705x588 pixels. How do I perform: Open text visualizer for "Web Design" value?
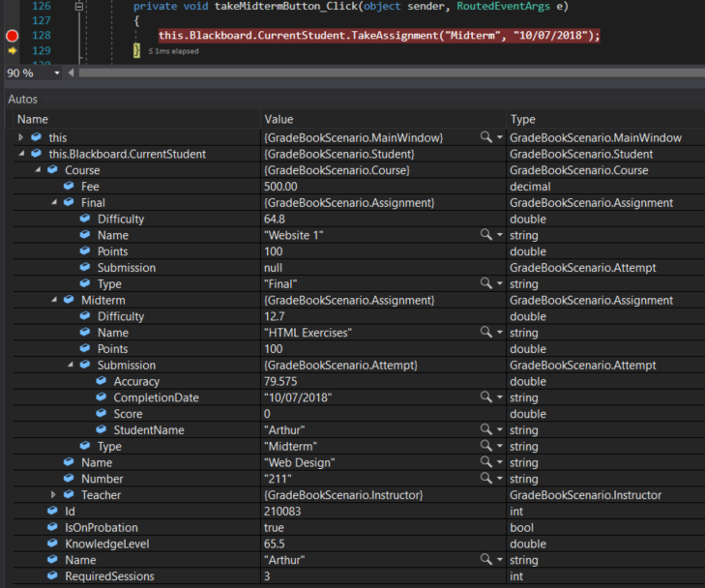pyautogui.click(x=486, y=461)
